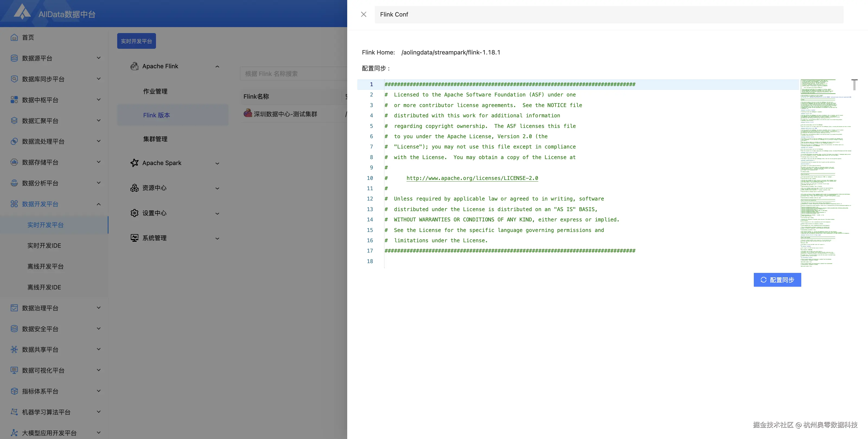Expand the 指标体系平台 menu chevron
Image resolution: width=868 pixels, height=439 pixels.
tap(99, 391)
